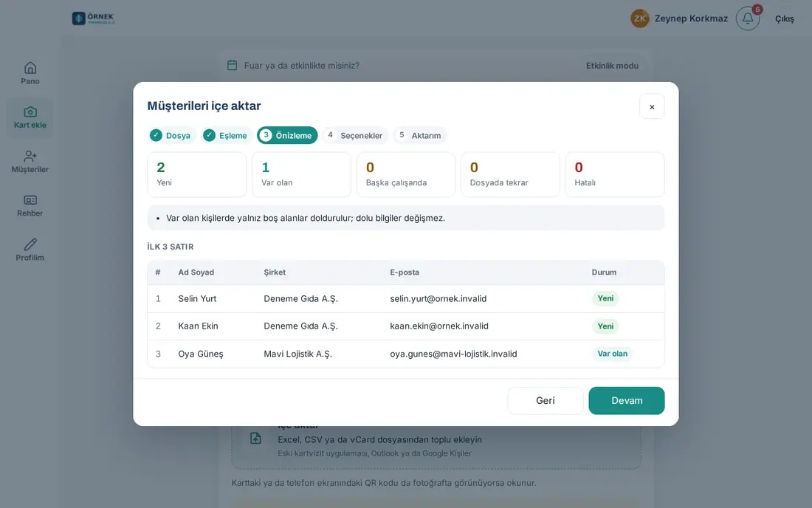Select the name Oya Güneş
The width and height of the screenshot is (812, 508).
click(x=201, y=354)
